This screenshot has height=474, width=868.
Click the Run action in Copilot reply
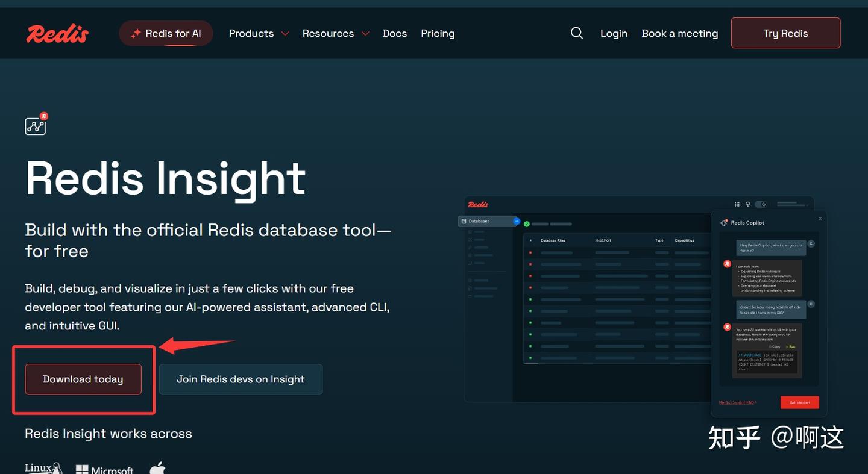790,346
